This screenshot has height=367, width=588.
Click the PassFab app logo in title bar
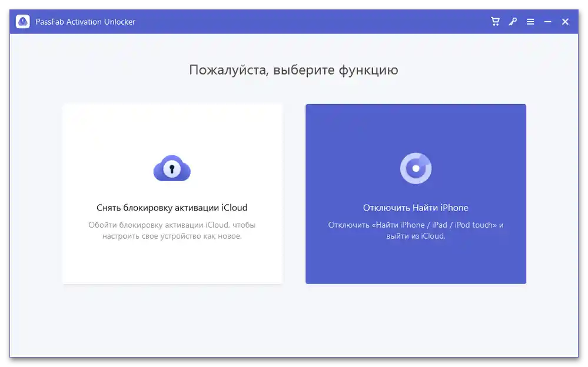[x=23, y=22]
